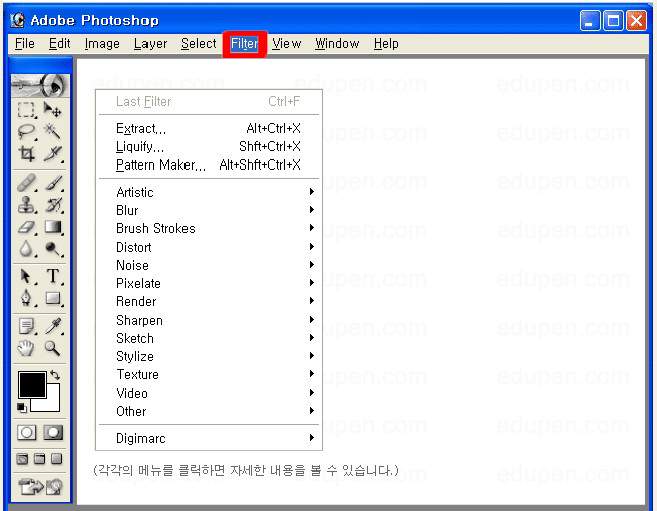Open the Help menu
The height and width of the screenshot is (511, 657).
[386, 44]
